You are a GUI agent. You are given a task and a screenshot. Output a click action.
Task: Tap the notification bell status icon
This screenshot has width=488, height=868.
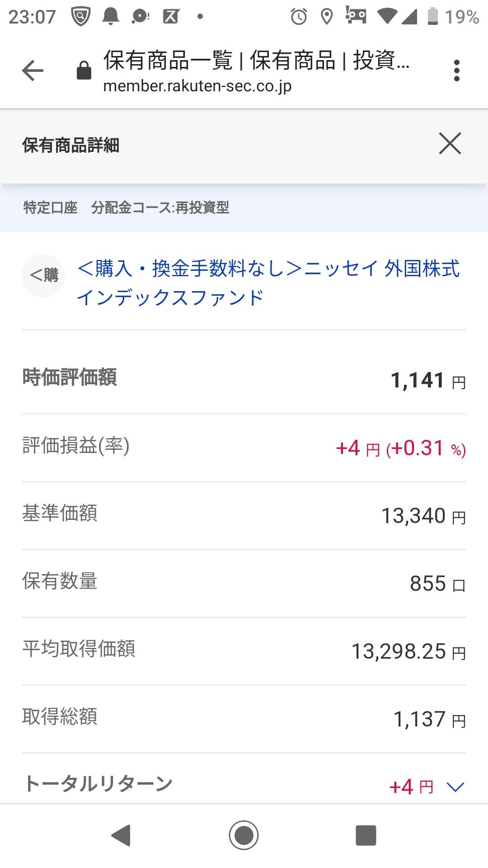pos(111,17)
